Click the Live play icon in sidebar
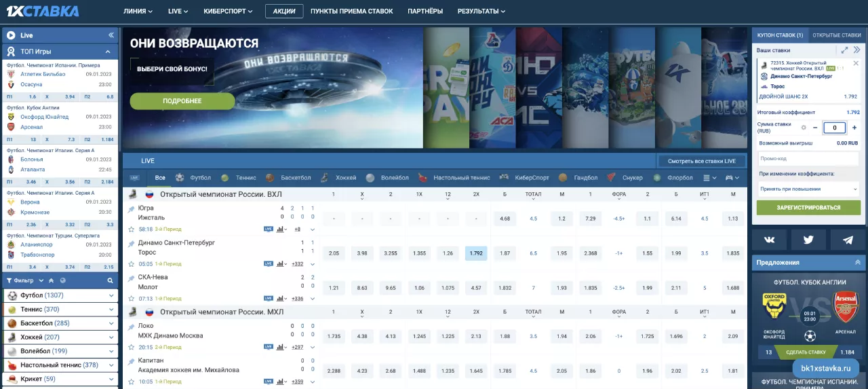Viewport: 868px width, 389px height. click(11, 35)
